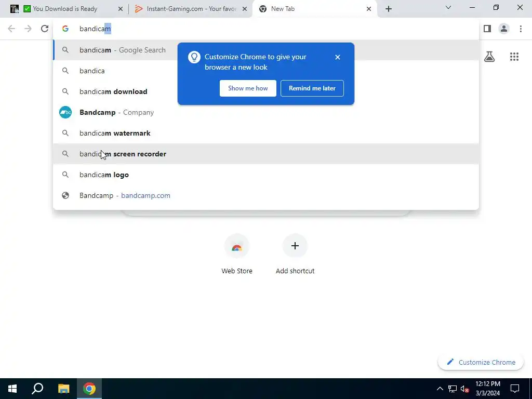
Task: Close the Instant-Gaming.com tab
Action: (x=245, y=9)
